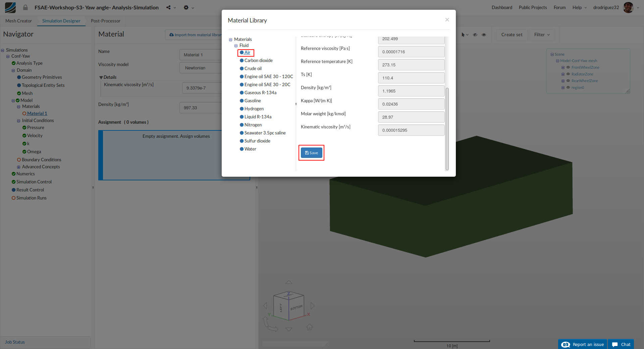Click the SimScale logo icon
This screenshot has width=644, height=349.
point(10,7)
